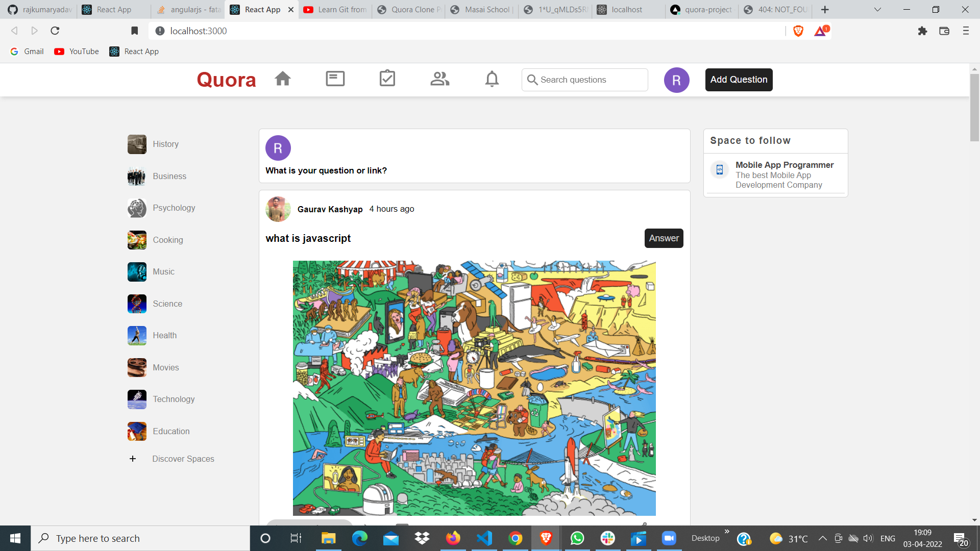The height and width of the screenshot is (551, 980).
Task: Open the History space
Action: [x=153, y=144]
